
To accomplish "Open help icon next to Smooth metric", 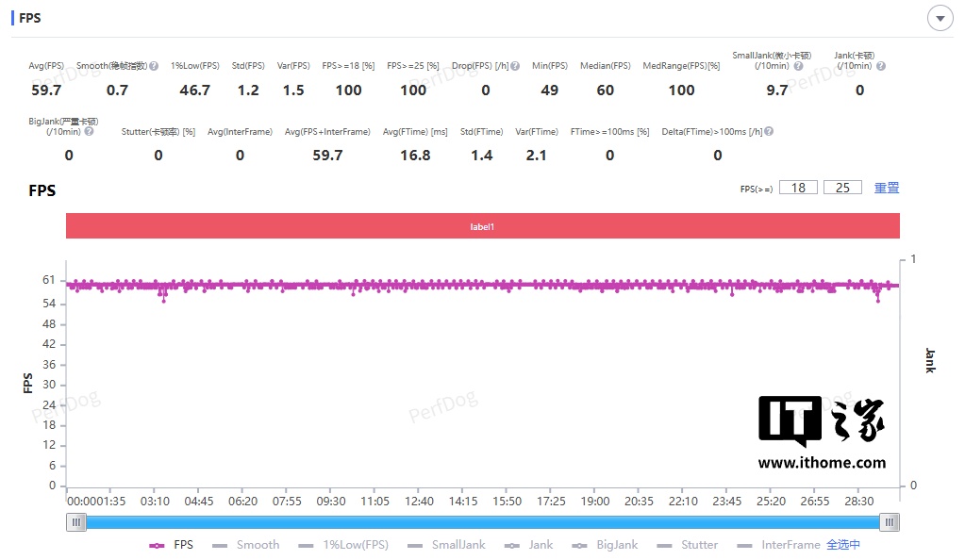I will coord(154,66).
